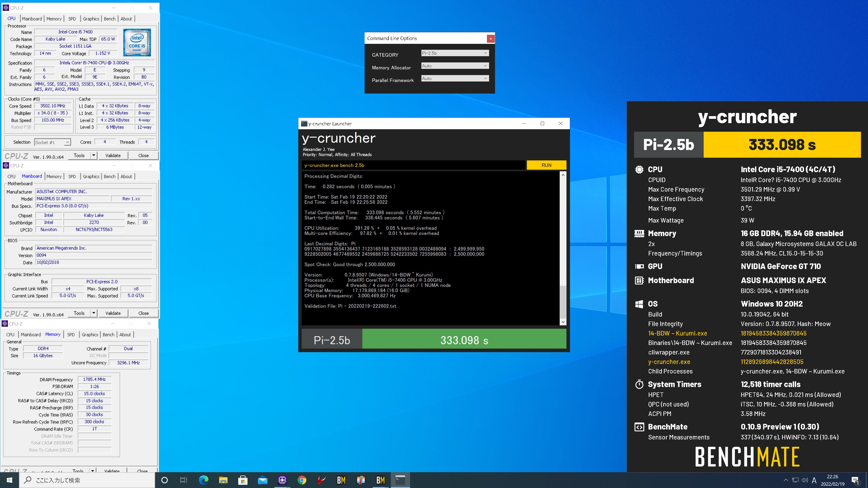Open Microsoft Store from the taskbar

(x=243, y=480)
